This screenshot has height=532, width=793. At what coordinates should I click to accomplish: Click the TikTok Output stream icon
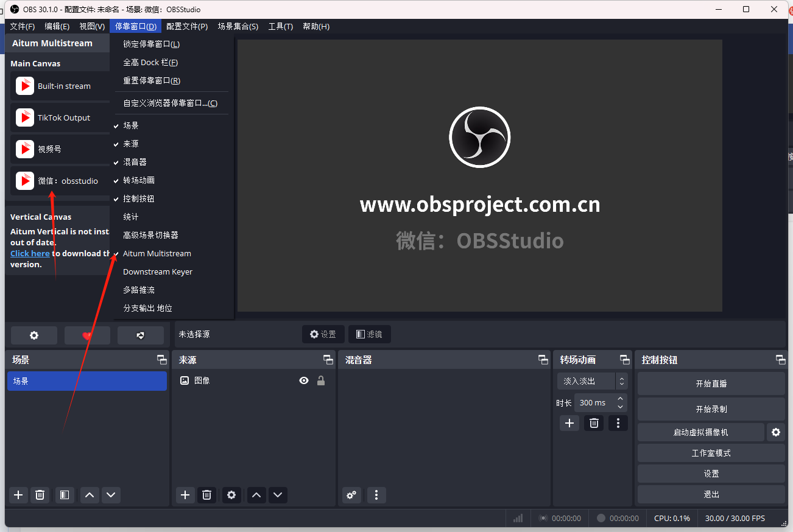pos(25,117)
